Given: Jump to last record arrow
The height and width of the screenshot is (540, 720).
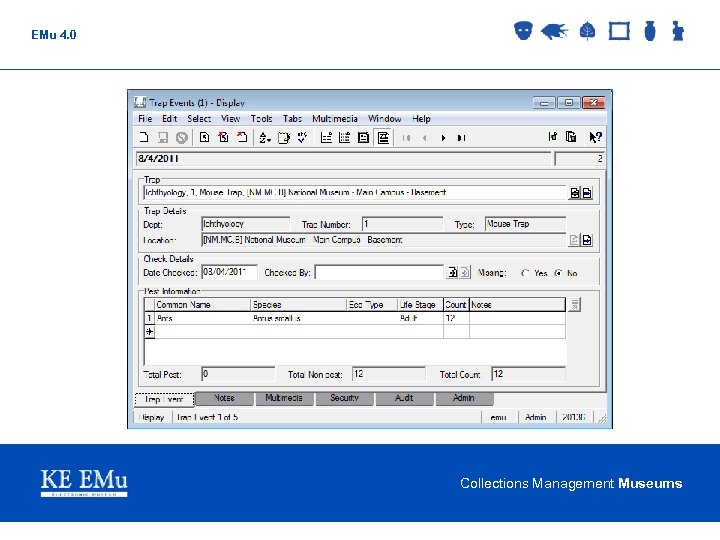Looking at the screenshot, I should [461, 138].
